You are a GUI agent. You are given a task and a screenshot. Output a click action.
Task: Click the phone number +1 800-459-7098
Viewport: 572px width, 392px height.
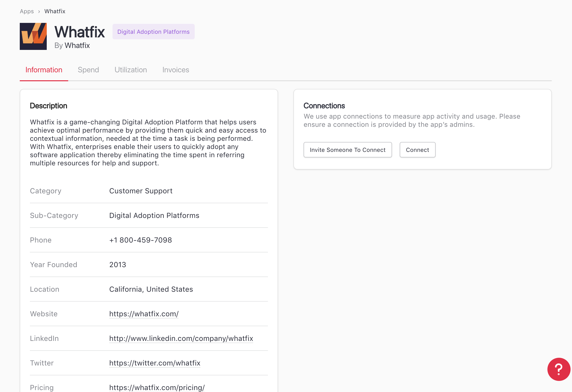click(x=140, y=240)
